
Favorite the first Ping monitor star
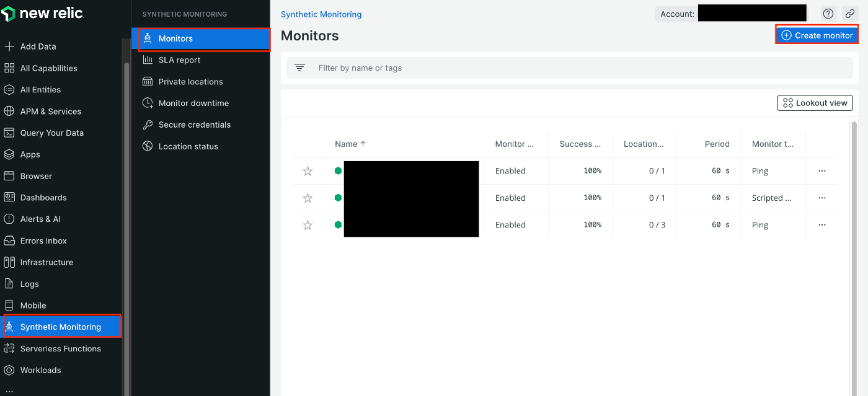tap(308, 171)
